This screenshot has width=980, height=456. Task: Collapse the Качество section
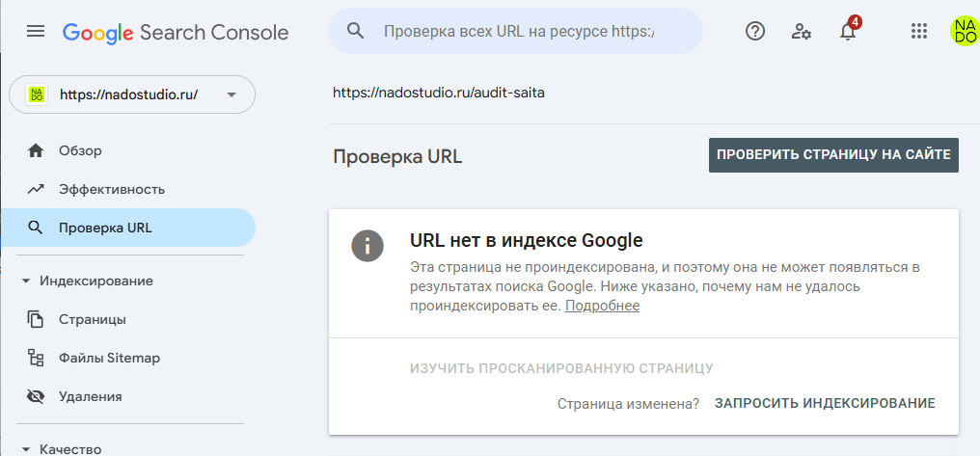click(x=26, y=448)
